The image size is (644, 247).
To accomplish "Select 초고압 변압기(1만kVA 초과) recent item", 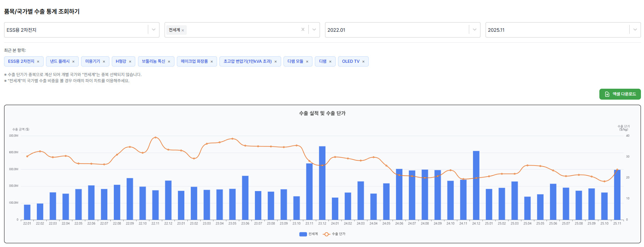I will (247, 61).
